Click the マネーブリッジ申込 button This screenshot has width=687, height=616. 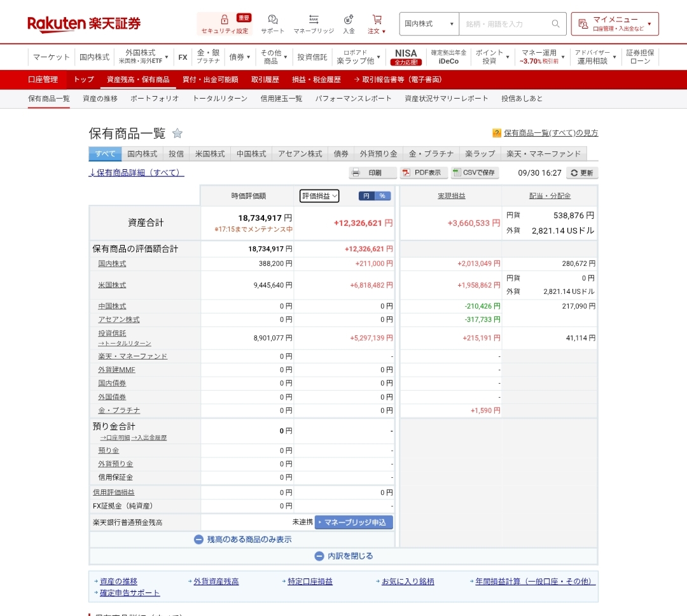tap(354, 522)
